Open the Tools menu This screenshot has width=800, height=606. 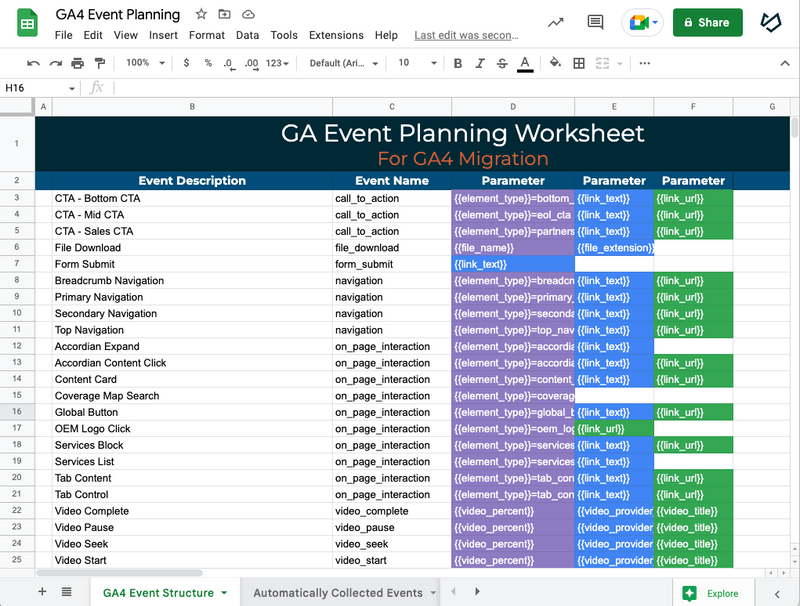[284, 35]
